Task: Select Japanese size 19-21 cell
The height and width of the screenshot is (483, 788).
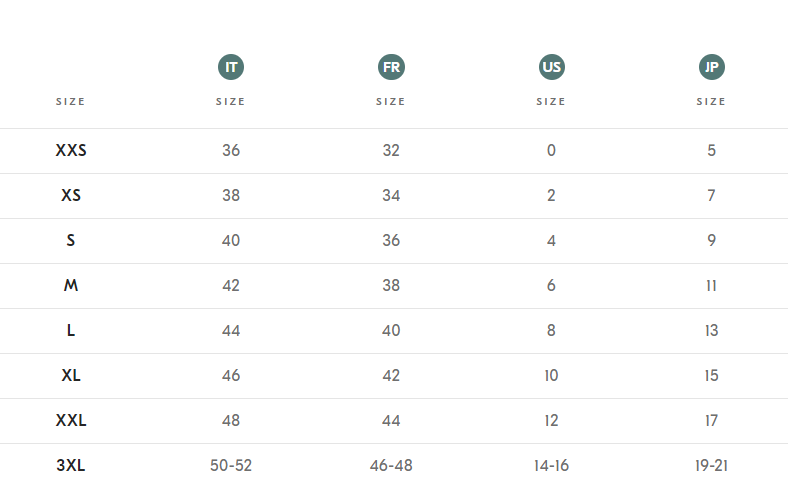Action: point(711,466)
